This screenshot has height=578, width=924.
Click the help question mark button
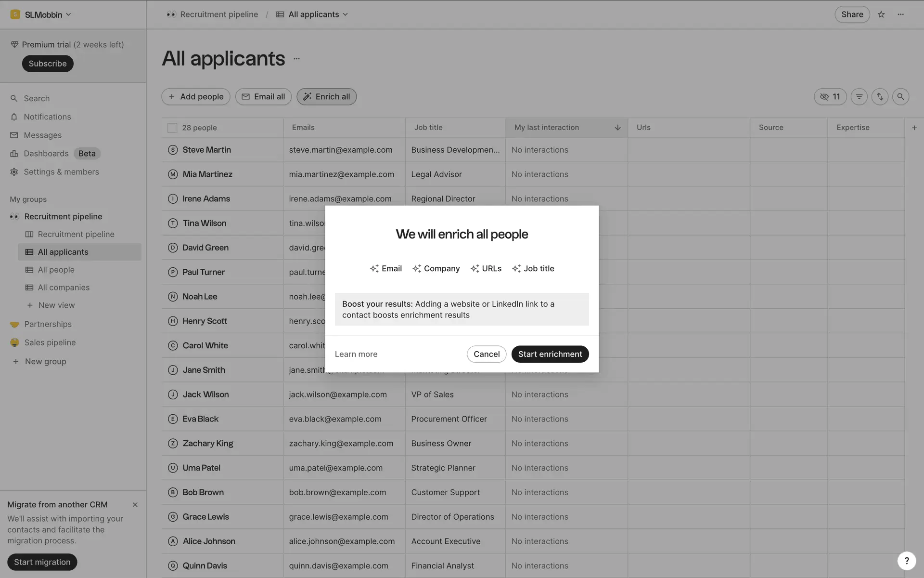pos(907,561)
